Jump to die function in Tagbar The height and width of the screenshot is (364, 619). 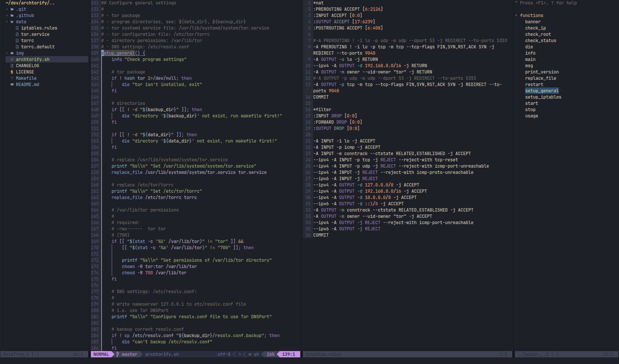coord(529,47)
